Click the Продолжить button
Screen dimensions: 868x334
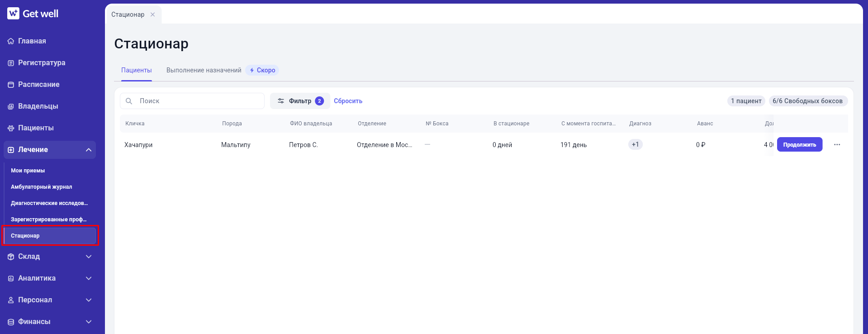(800, 145)
